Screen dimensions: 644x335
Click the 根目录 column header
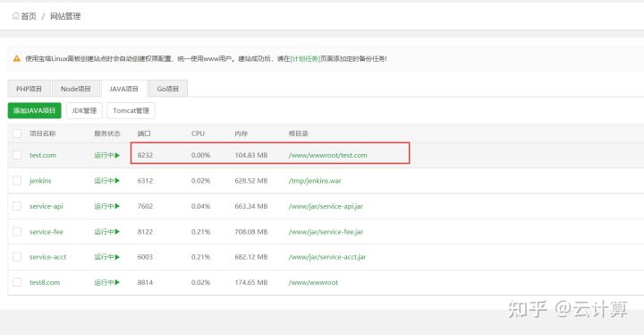click(x=298, y=133)
